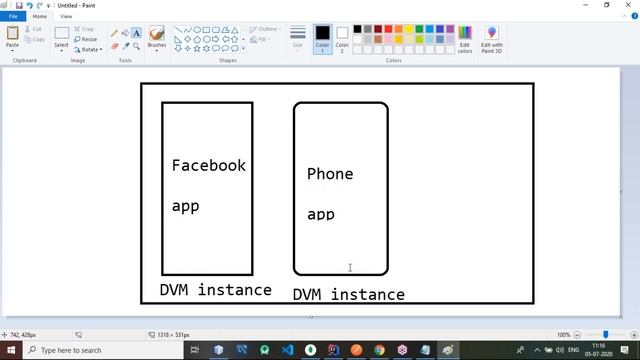640x360 pixels.
Task: Choose the Right triangle shape
Action: click(x=178, y=39)
